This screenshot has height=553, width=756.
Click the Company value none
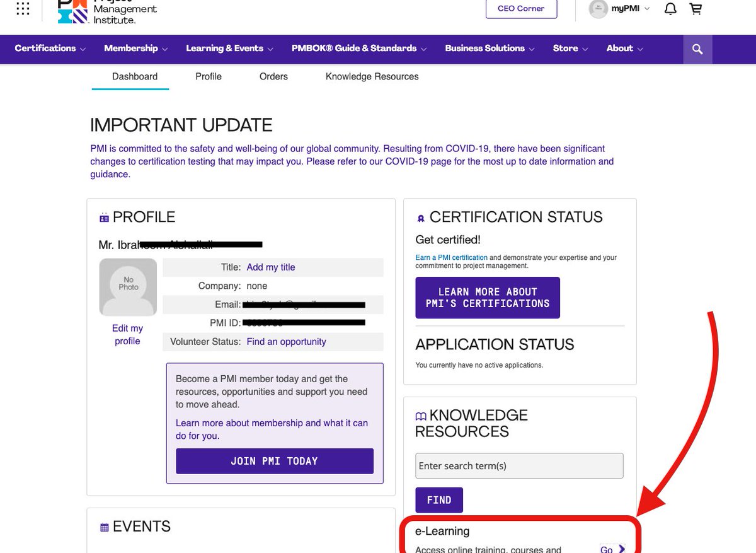coord(257,286)
